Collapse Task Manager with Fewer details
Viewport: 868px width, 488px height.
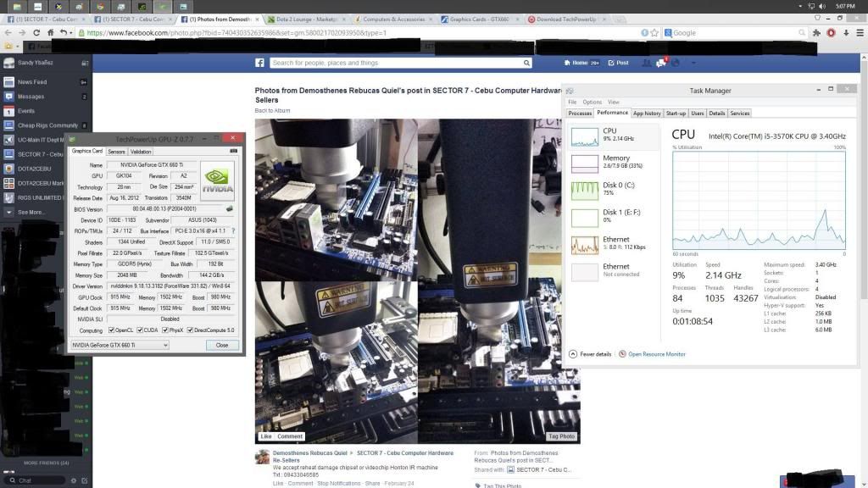[592, 354]
